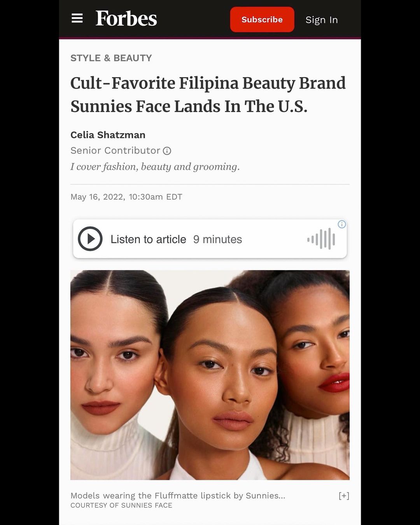Click the Forbes logo
The height and width of the screenshot is (525, 420).
(126, 19)
